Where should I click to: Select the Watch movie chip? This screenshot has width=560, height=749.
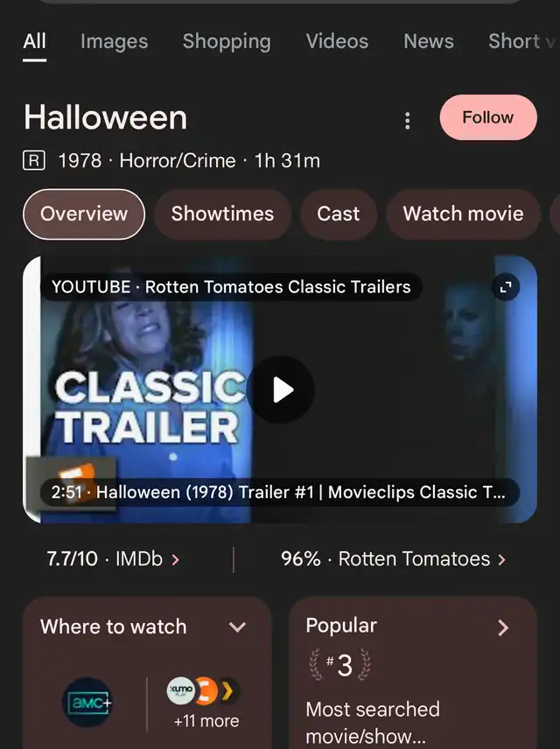tap(463, 214)
